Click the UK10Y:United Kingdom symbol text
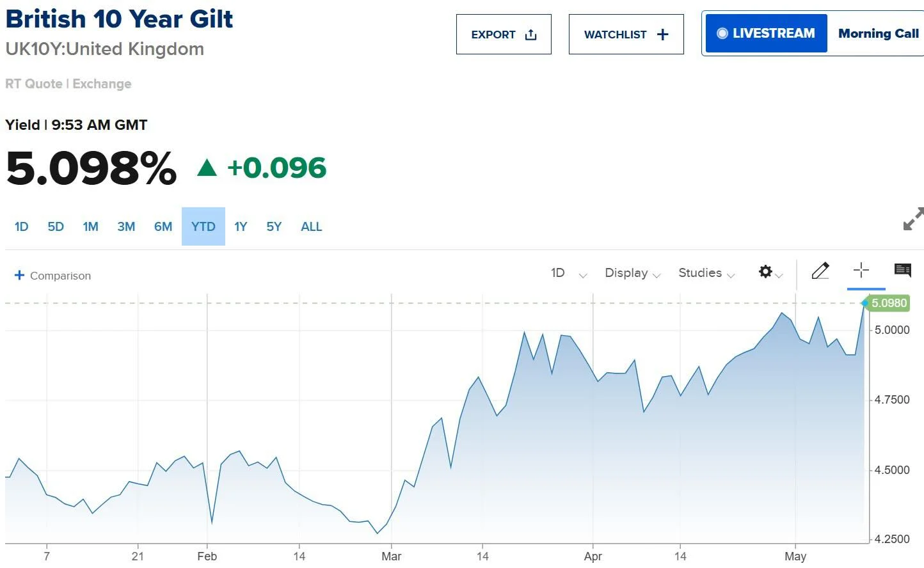This screenshot has height=568, width=924. (x=105, y=49)
